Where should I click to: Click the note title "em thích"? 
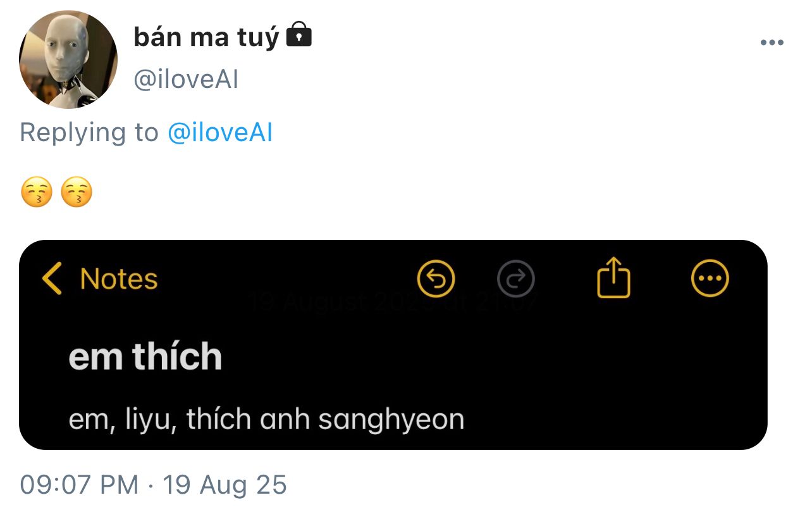145,357
